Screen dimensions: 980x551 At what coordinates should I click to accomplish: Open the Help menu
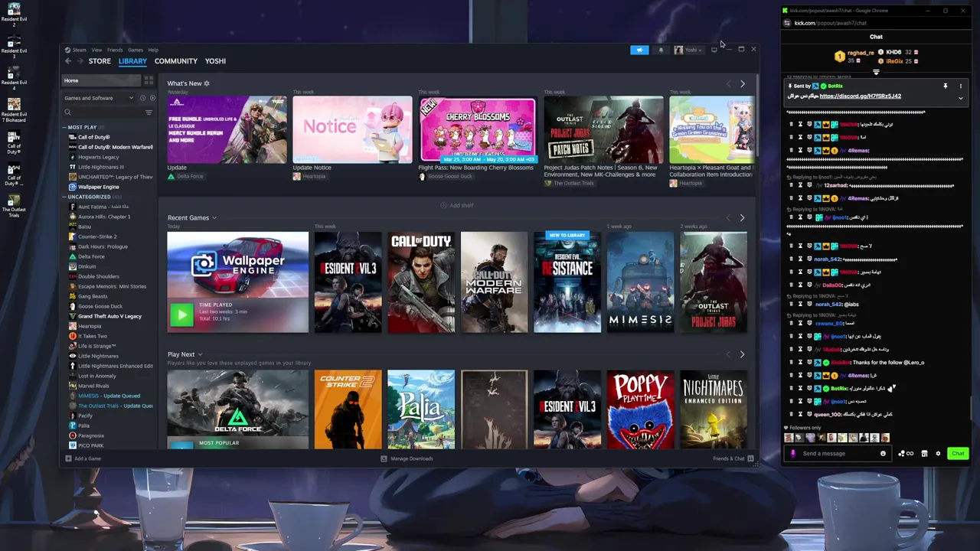(153, 50)
